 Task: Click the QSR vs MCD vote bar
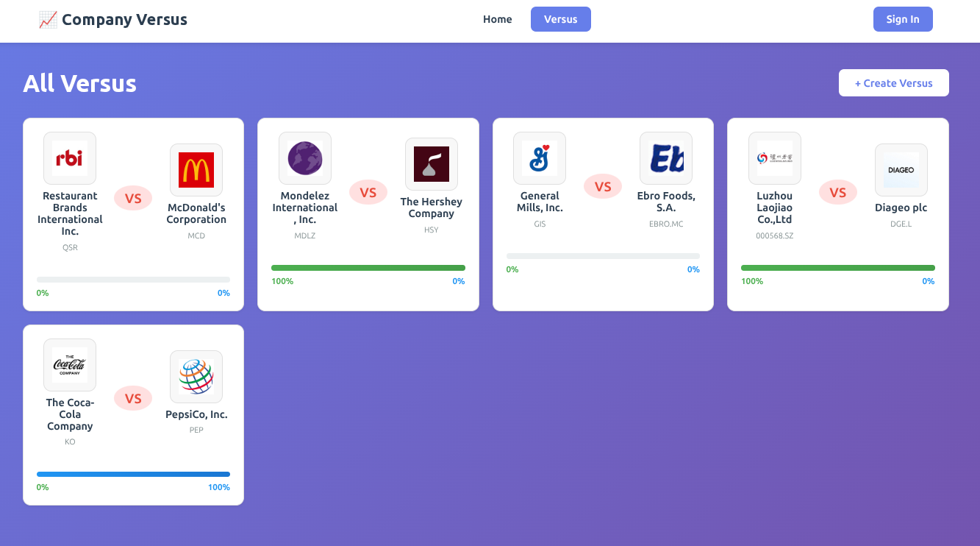click(x=133, y=280)
